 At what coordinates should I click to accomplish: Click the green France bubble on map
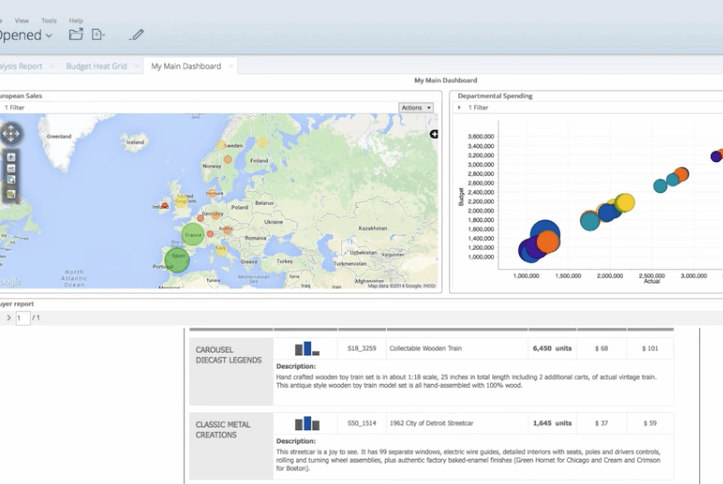point(192,235)
